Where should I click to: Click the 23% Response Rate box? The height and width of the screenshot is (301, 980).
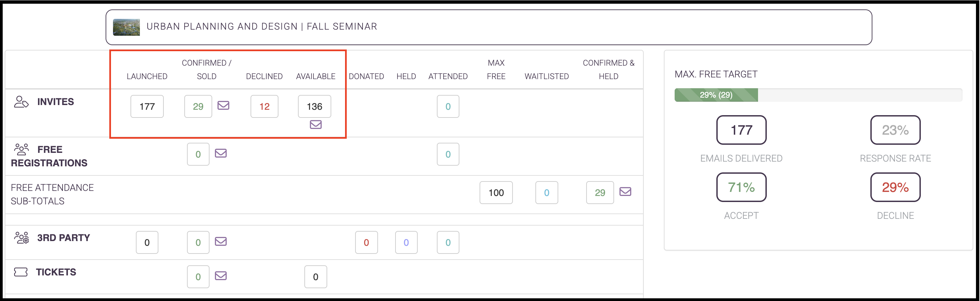895,130
